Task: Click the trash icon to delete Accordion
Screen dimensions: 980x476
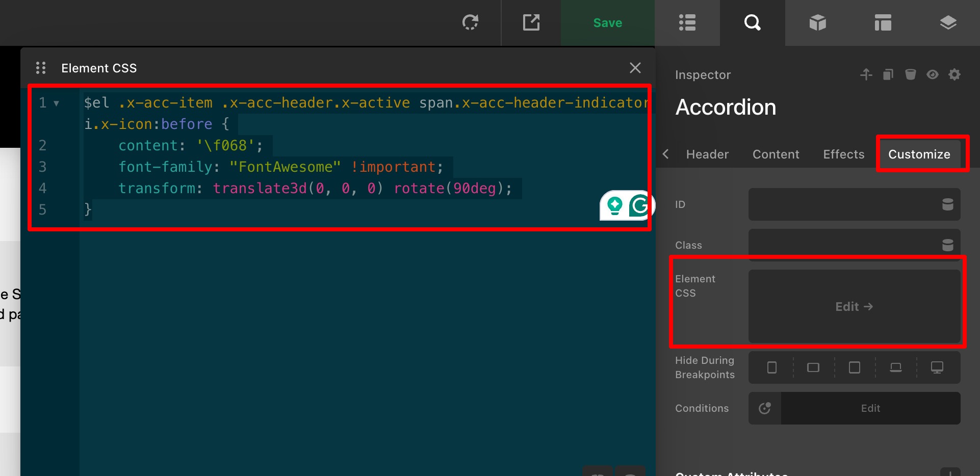Action: [910, 75]
